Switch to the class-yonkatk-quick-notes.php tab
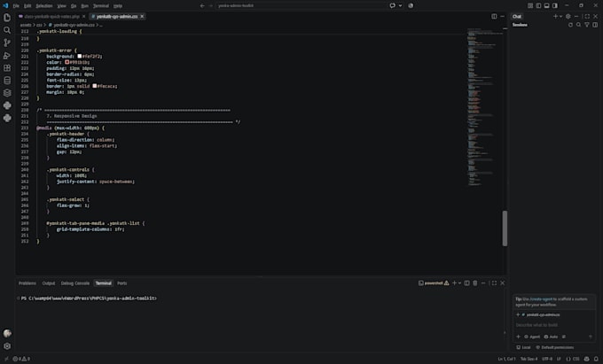The image size is (603, 364). click(x=52, y=17)
